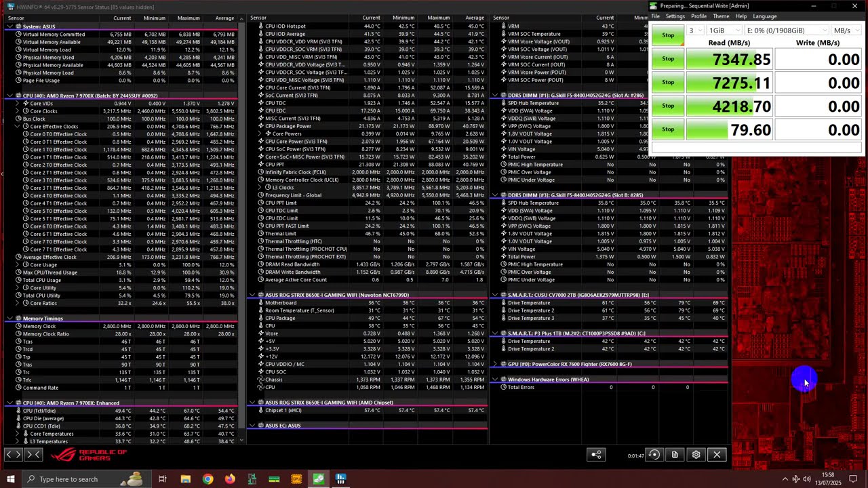Expand the Core VIDs tree node
The height and width of the screenshot is (488, 868).
pyautogui.click(x=18, y=104)
